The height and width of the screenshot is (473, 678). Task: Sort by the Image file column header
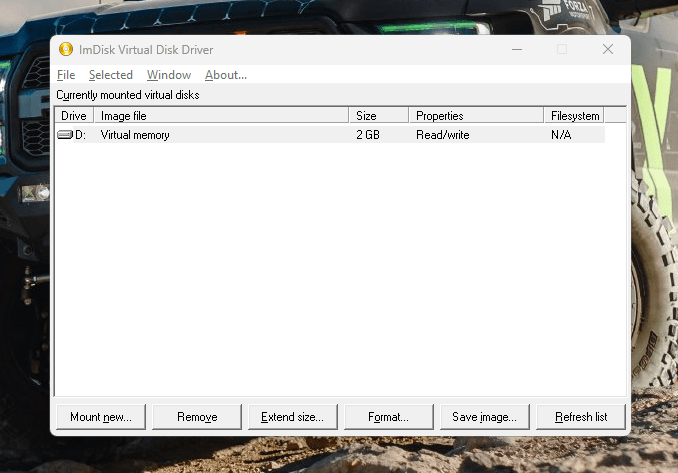221,115
